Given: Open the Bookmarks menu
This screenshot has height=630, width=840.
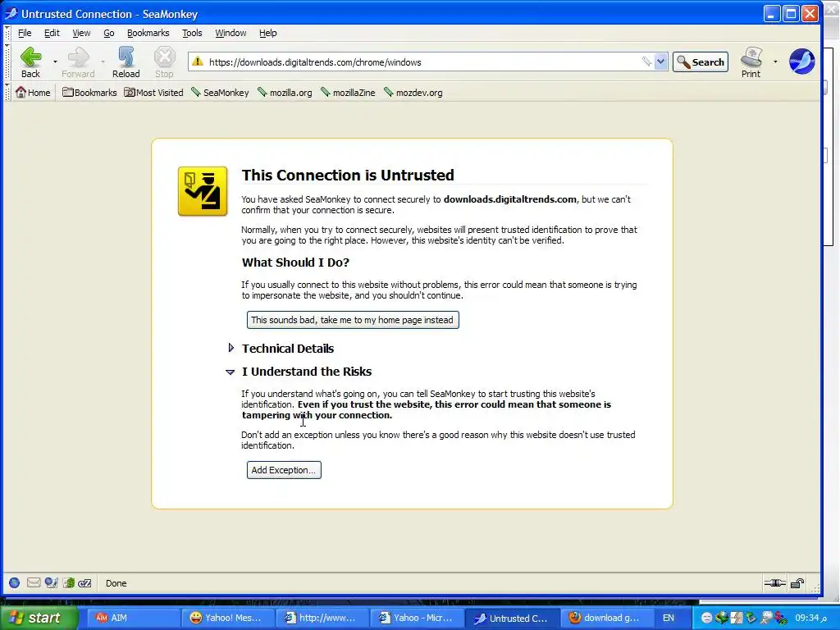Looking at the screenshot, I should coord(148,33).
